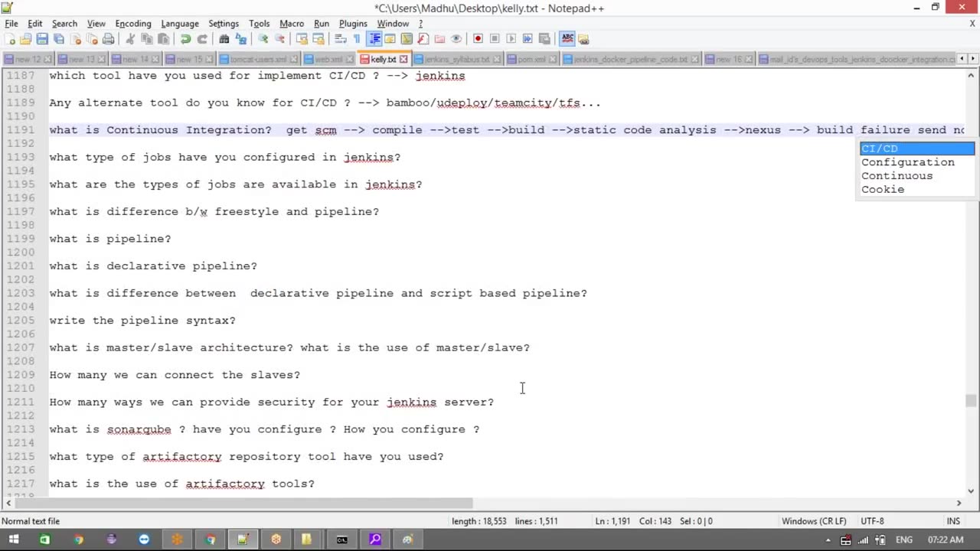Image resolution: width=980 pixels, height=551 pixels.
Task: Click the Windows Start button
Action: (13, 540)
